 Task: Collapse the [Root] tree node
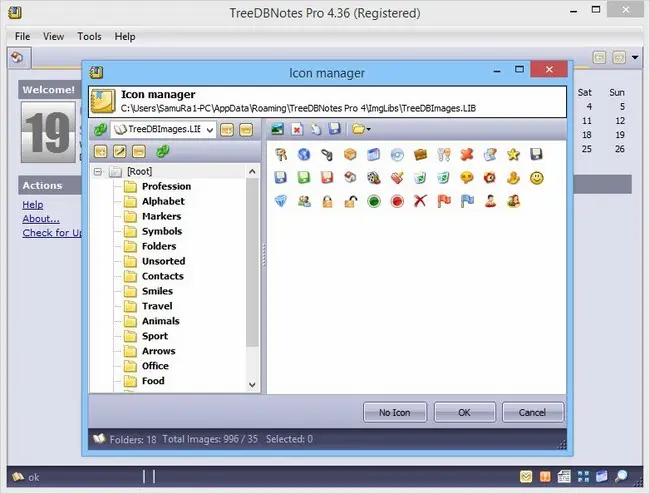pos(98,171)
